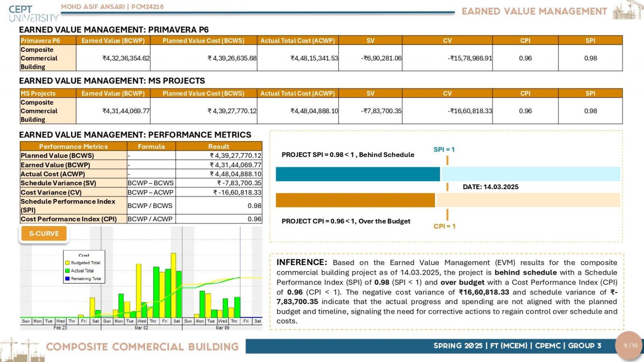This screenshot has width=644, height=362.
Task: Click the COMPOSITE COMMERCIAL BUILDING footer title
Action: 142,347
